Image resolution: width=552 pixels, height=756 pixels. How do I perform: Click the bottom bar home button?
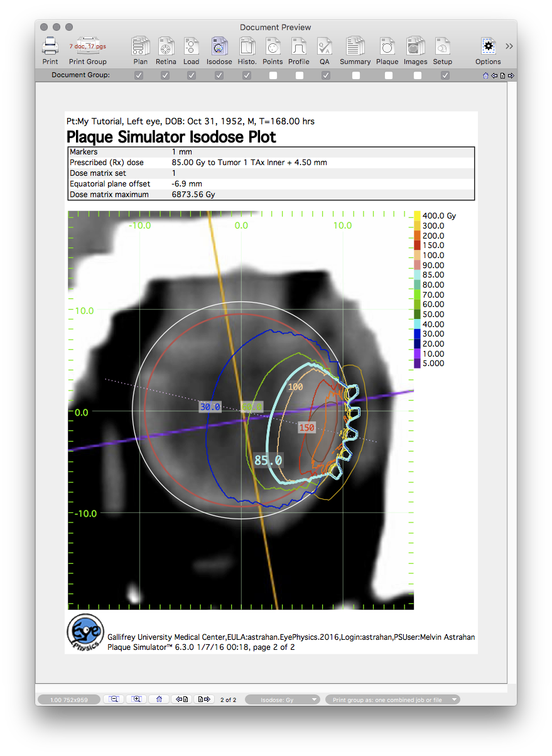pyautogui.click(x=159, y=699)
